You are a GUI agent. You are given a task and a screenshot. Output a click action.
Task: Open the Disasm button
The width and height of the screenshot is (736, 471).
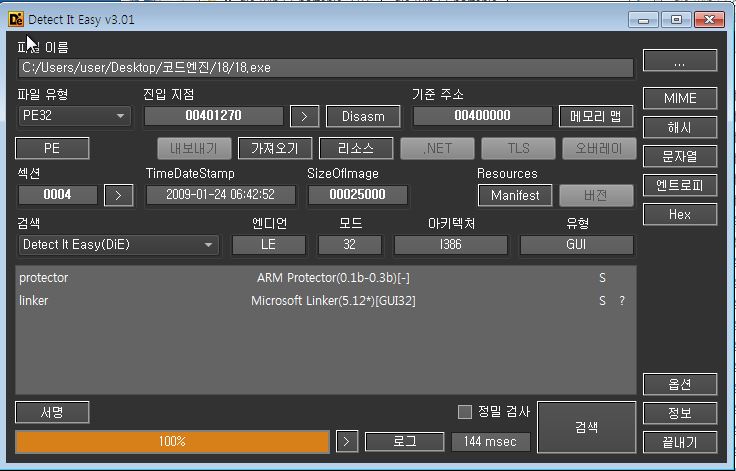click(363, 116)
